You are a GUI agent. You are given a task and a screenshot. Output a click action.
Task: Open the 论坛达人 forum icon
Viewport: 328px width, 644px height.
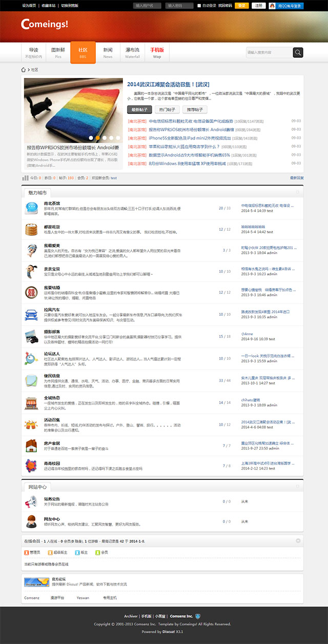31,358
